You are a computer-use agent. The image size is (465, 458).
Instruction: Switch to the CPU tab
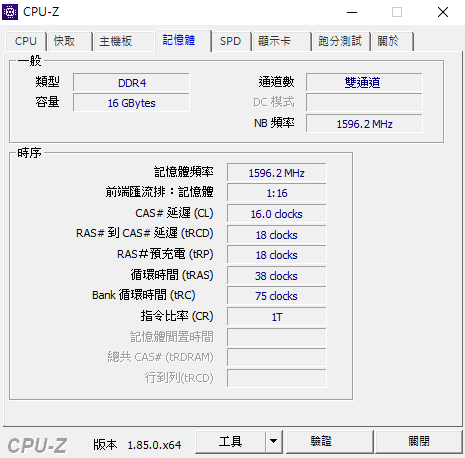click(x=26, y=41)
